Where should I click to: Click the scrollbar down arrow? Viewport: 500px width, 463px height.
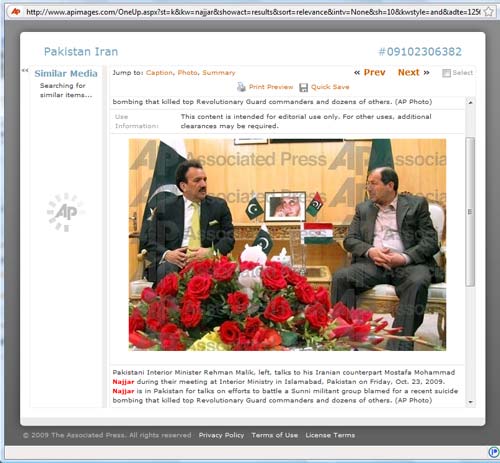pos(470,402)
